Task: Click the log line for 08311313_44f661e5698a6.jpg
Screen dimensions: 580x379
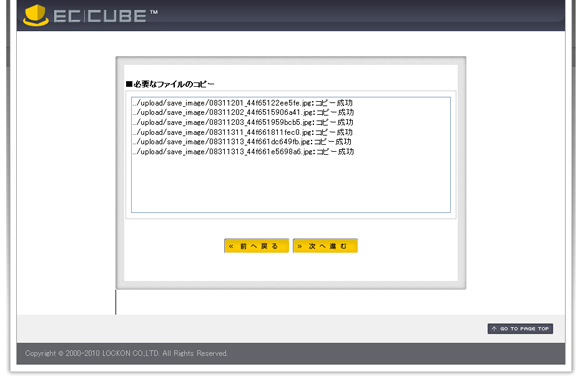Action: coord(243,152)
